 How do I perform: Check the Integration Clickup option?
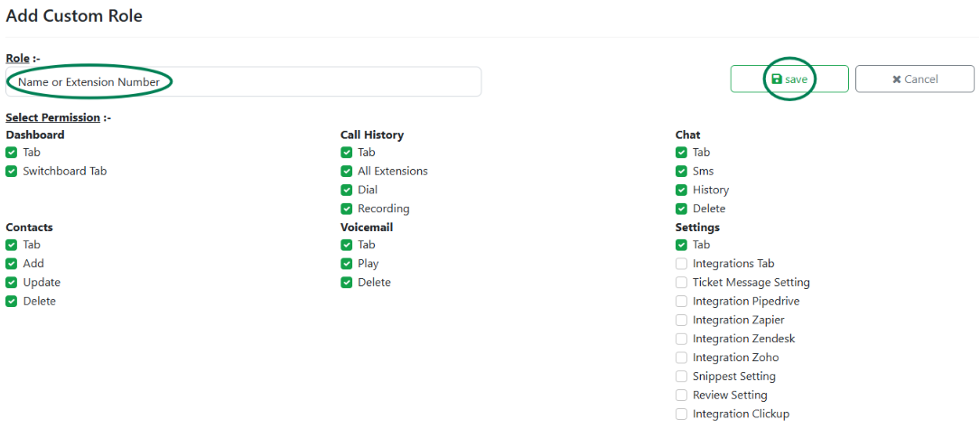(x=681, y=414)
